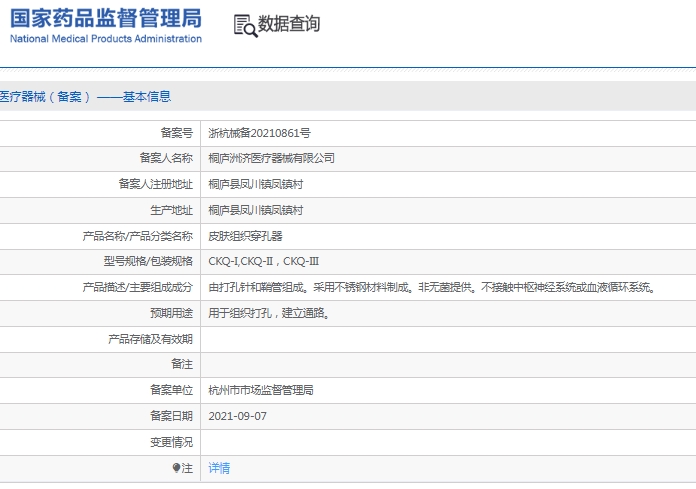This screenshot has height=489, width=696.
Task: Click the 生产地址 value 桐庐县凤川镇凤镇村
Action: (x=256, y=210)
